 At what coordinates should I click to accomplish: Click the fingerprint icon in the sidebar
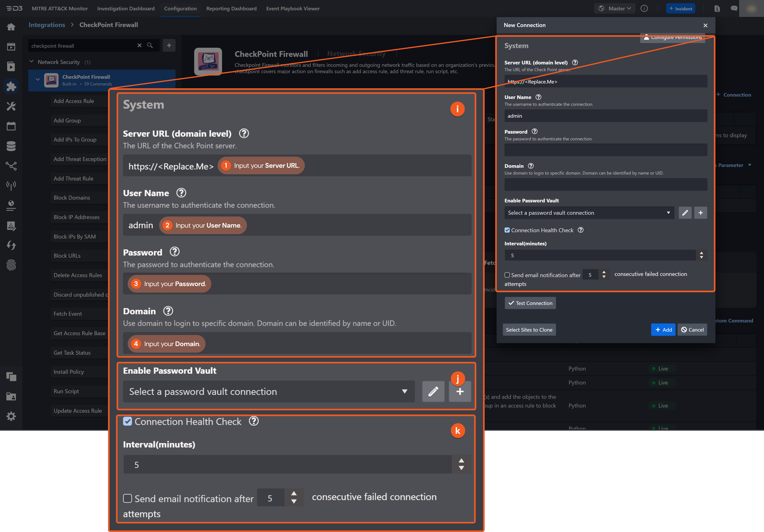click(x=11, y=265)
